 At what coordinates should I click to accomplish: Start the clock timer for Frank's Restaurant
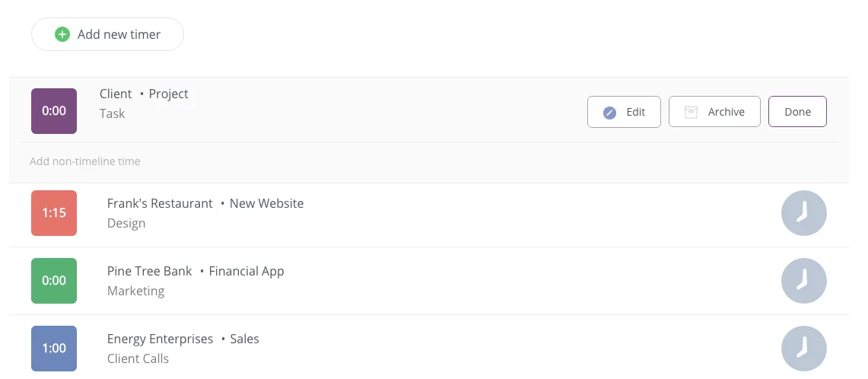click(803, 213)
